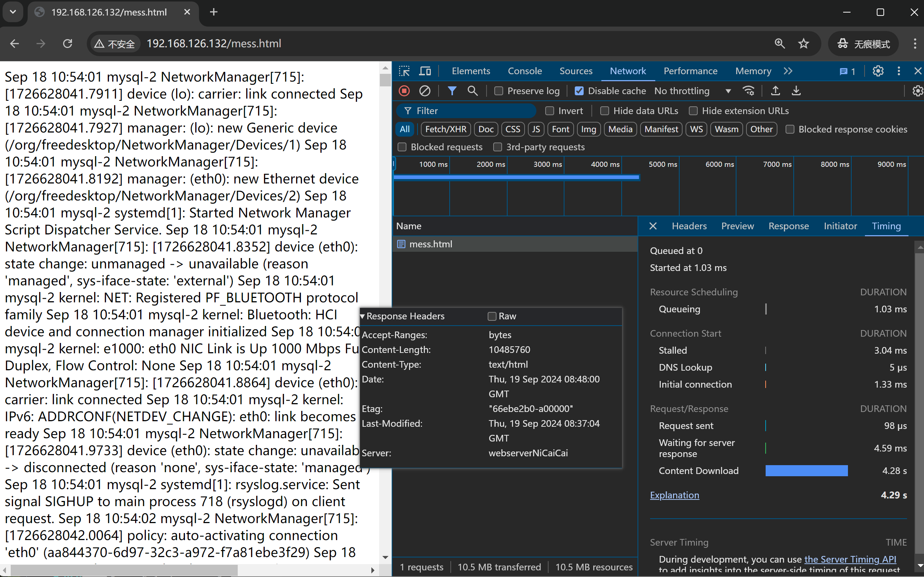This screenshot has width=924, height=577.
Task: Check the Raw response headers checkbox
Action: pyautogui.click(x=492, y=316)
